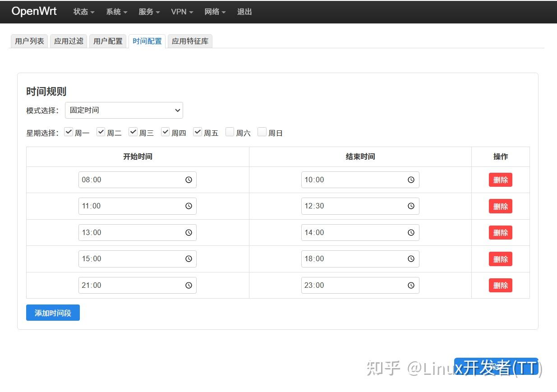Viewport: 557px width, 392px height.
Task: Open the 模式选择 dropdown showing 固定时间
Action: [124, 110]
